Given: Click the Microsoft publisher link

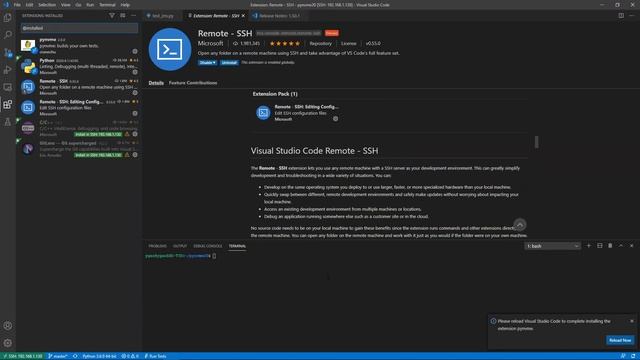Looking at the screenshot, I should tap(211, 43).
